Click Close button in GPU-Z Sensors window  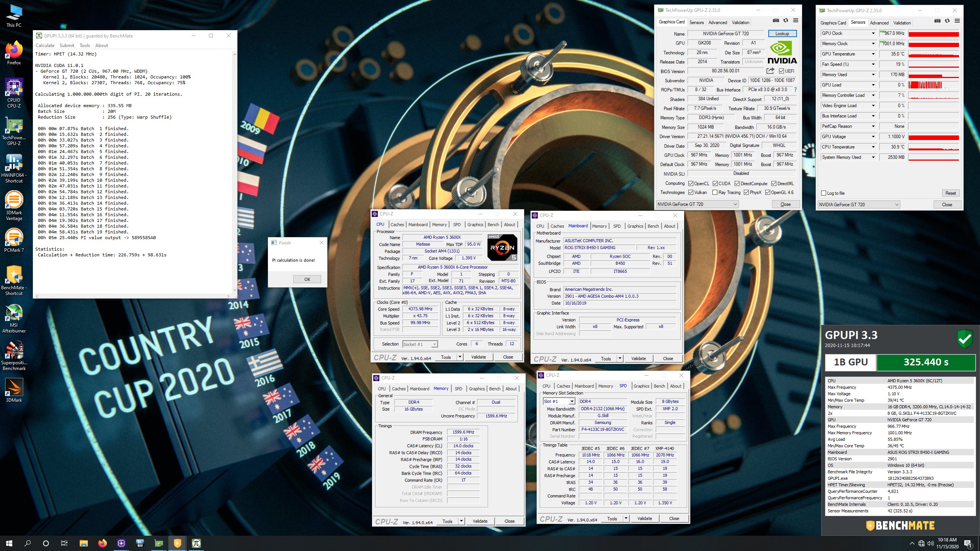pyautogui.click(x=947, y=205)
